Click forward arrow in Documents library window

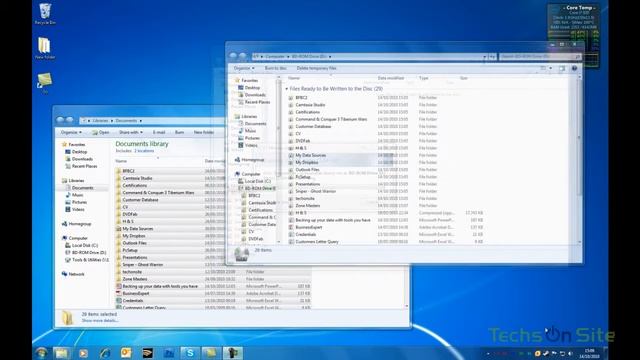point(70,120)
